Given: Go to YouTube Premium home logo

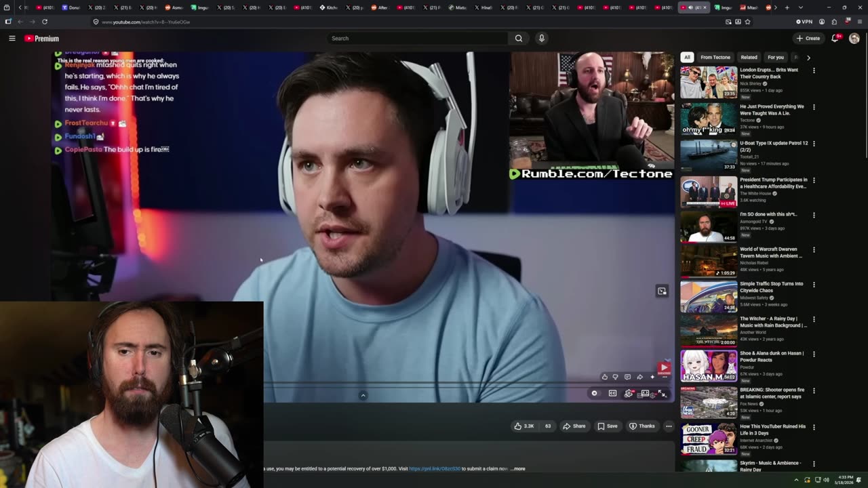Looking at the screenshot, I should coord(42,39).
